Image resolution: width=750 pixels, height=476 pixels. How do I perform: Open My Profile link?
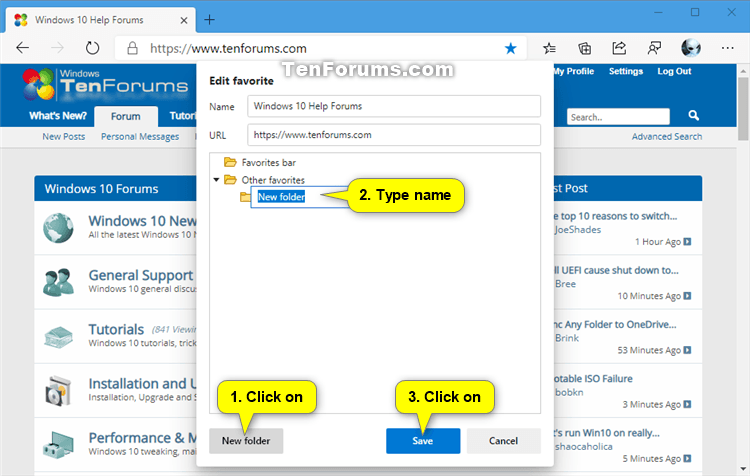click(x=574, y=71)
